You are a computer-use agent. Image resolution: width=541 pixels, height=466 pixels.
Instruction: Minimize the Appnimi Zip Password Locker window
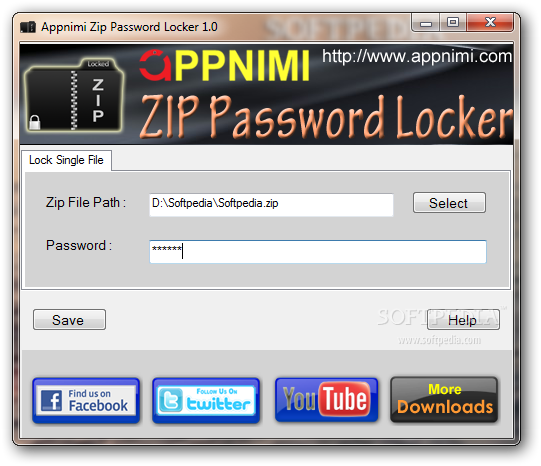[x=425, y=23]
